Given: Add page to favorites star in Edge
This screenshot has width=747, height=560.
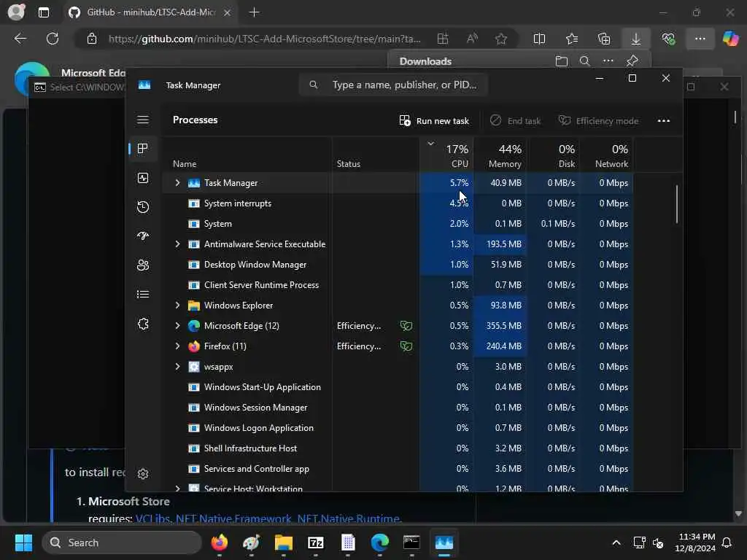Looking at the screenshot, I should 500,39.
